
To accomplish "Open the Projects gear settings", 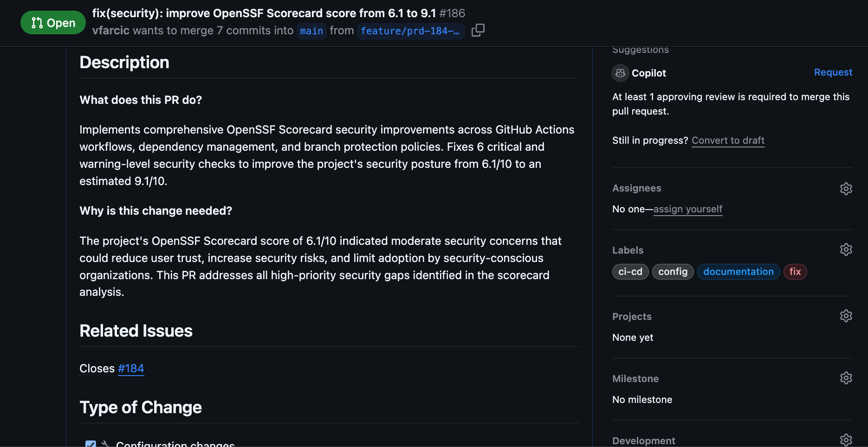I will point(846,316).
